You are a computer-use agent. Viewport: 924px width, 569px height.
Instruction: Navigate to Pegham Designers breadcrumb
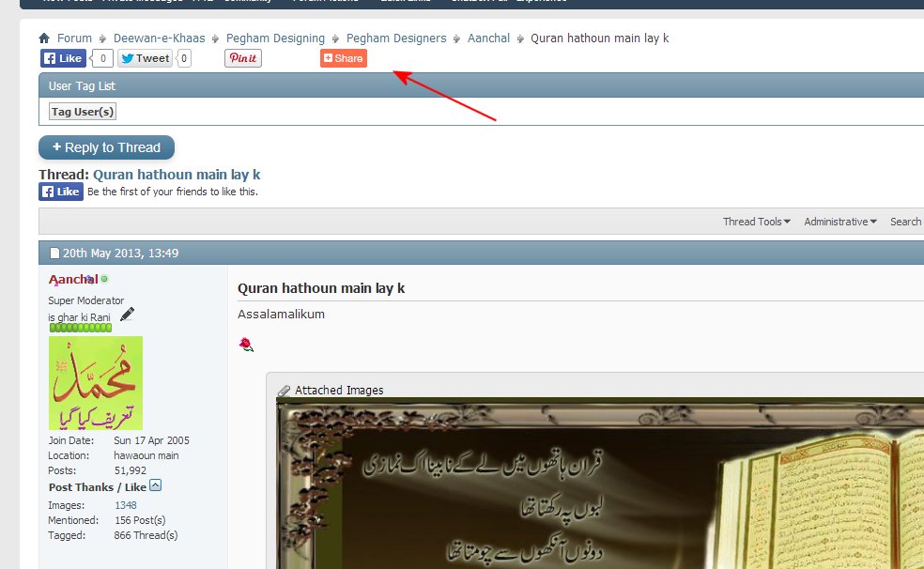point(396,38)
